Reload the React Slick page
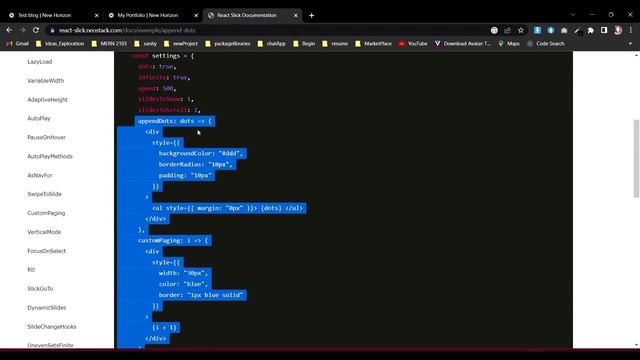The width and height of the screenshot is (640, 360). (x=36, y=30)
